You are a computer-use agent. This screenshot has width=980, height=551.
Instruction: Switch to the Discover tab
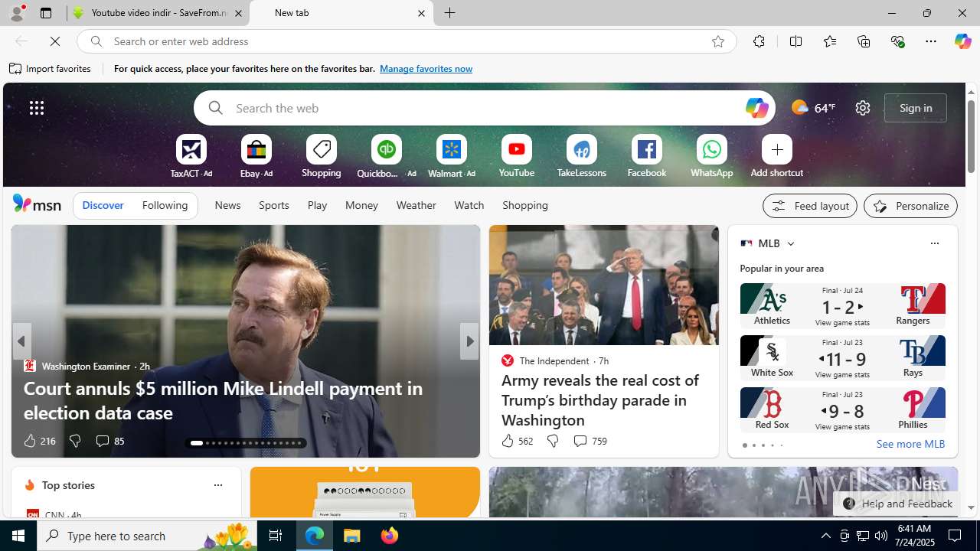[x=103, y=205]
